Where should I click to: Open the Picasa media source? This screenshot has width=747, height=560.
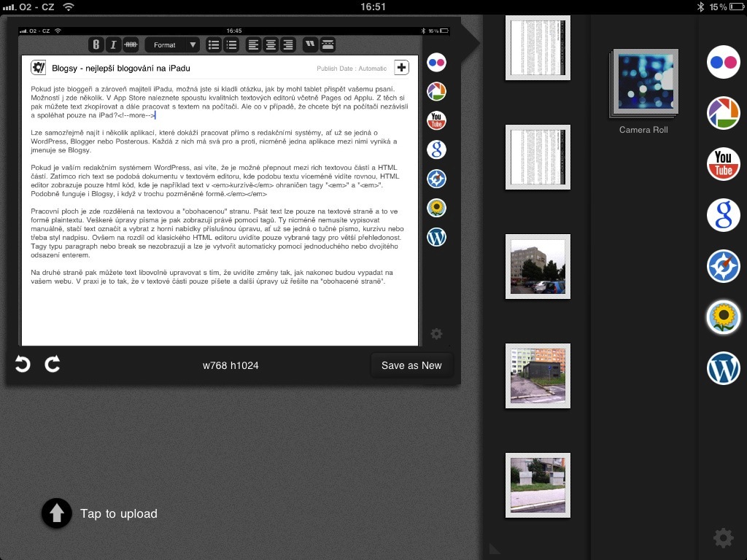pos(723,113)
